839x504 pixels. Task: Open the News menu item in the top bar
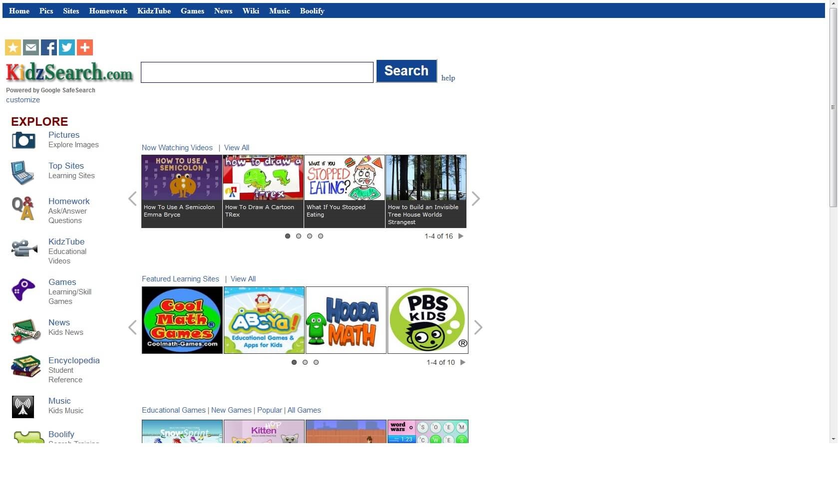(223, 11)
